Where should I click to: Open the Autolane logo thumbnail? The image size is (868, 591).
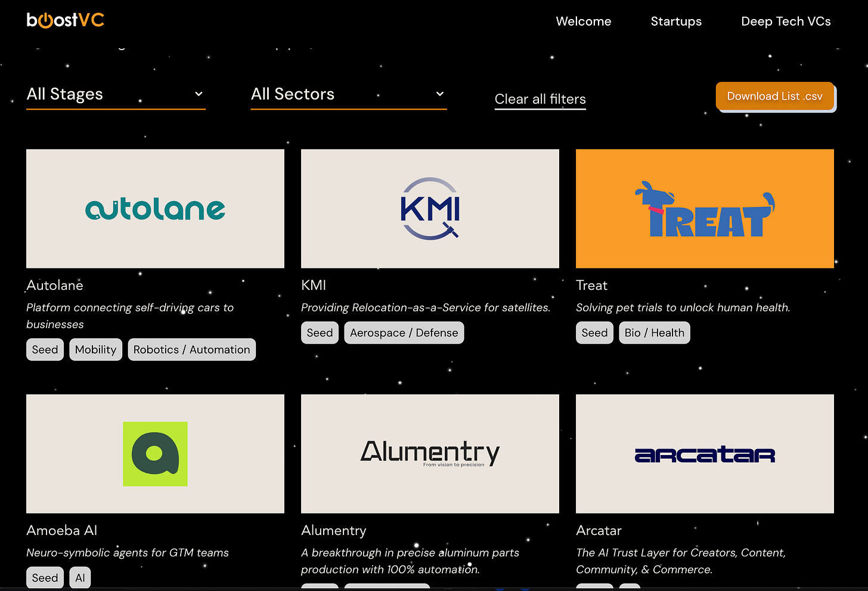pyautogui.click(x=155, y=209)
